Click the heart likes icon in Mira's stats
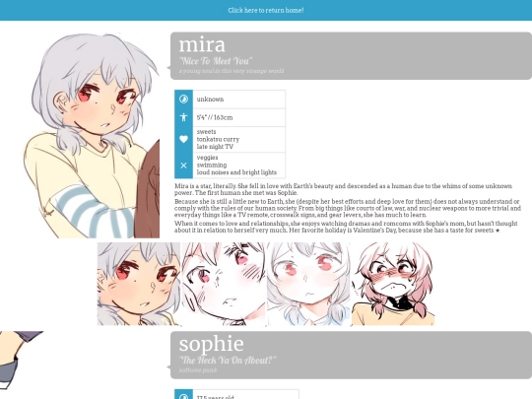 point(183,139)
